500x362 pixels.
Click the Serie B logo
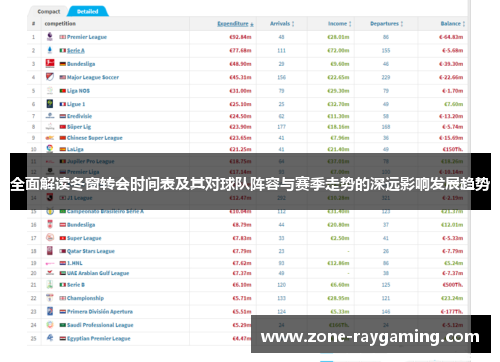[50, 285]
